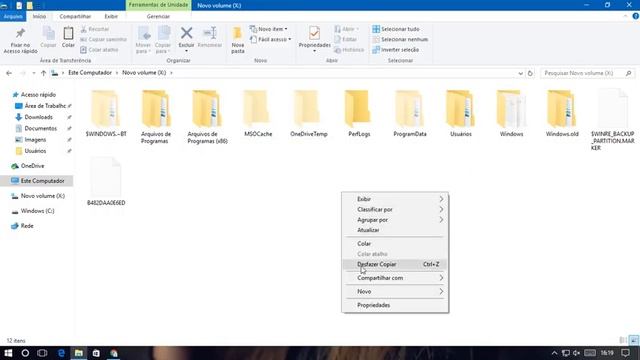Open the Arquivo tab

[x=13, y=16]
